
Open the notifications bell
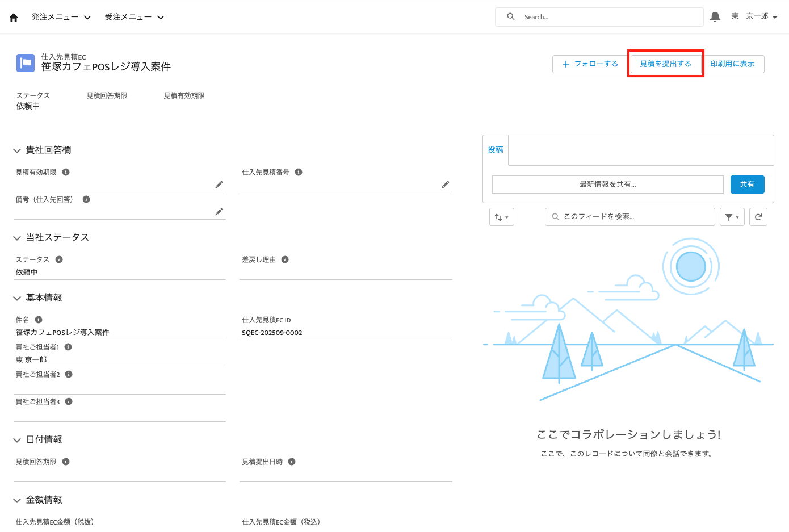(x=715, y=17)
